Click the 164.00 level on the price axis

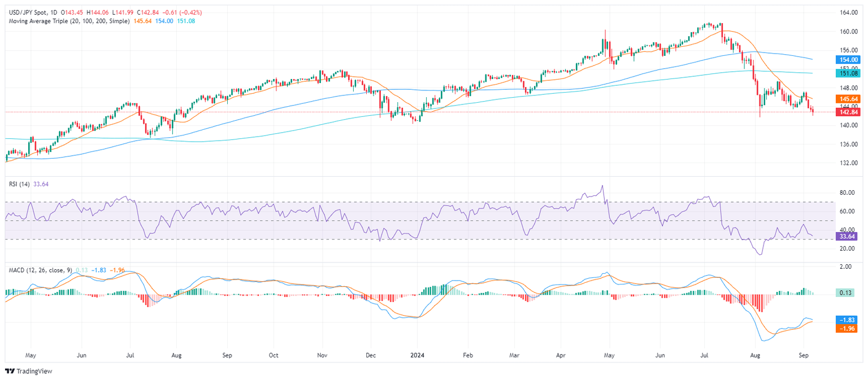[846, 12]
